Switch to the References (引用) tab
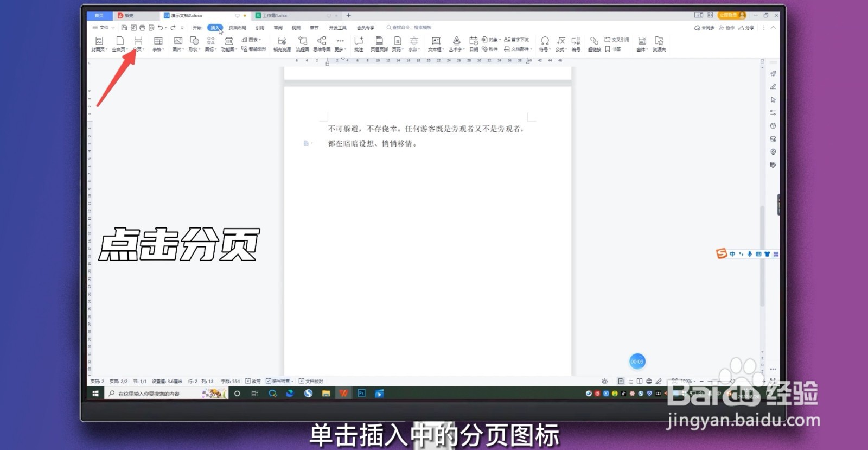This screenshot has height=450, width=868. (260, 28)
